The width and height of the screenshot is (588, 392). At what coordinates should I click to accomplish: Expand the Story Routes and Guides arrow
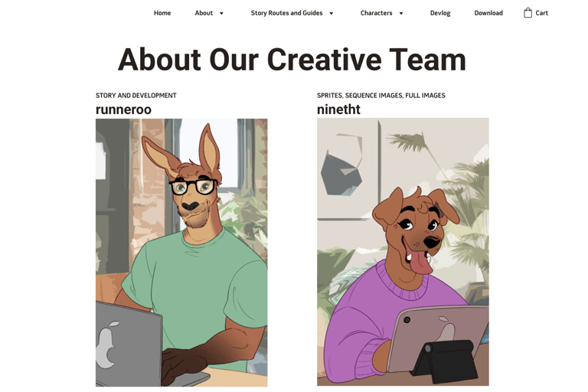331,14
